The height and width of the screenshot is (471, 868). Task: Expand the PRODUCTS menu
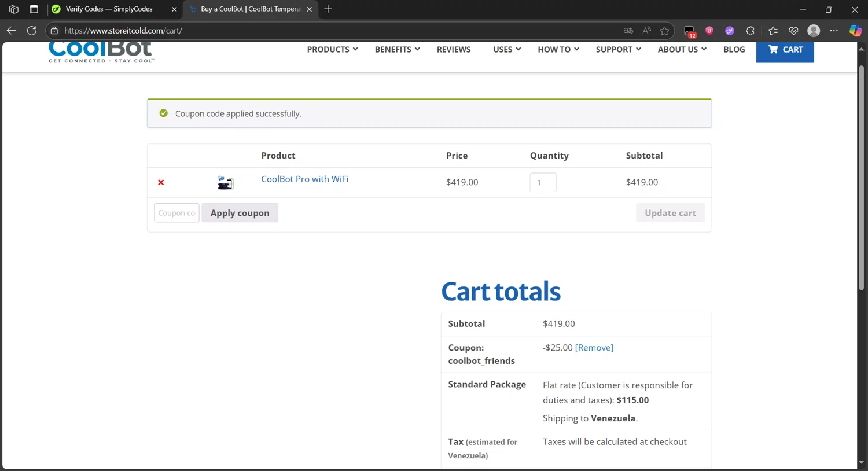(332, 50)
